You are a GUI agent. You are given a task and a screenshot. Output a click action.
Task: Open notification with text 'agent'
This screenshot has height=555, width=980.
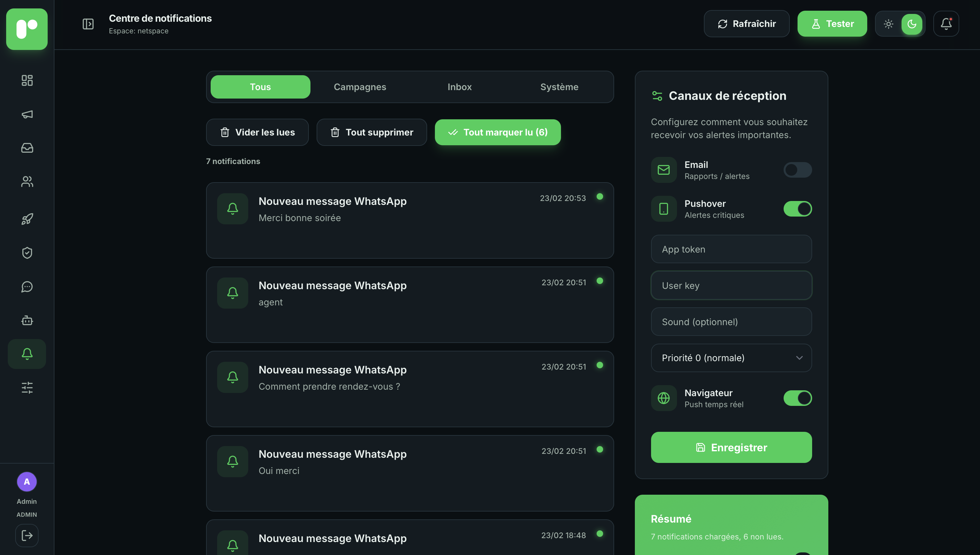tap(410, 304)
